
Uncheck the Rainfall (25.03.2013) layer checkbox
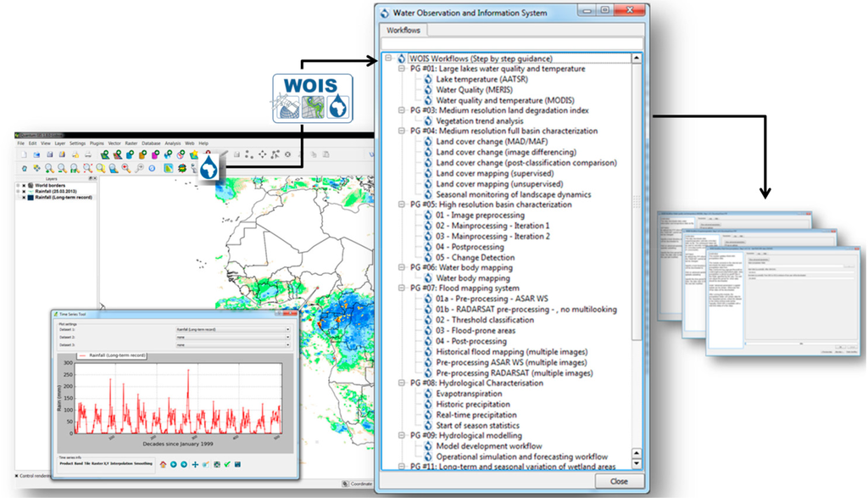click(24, 191)
